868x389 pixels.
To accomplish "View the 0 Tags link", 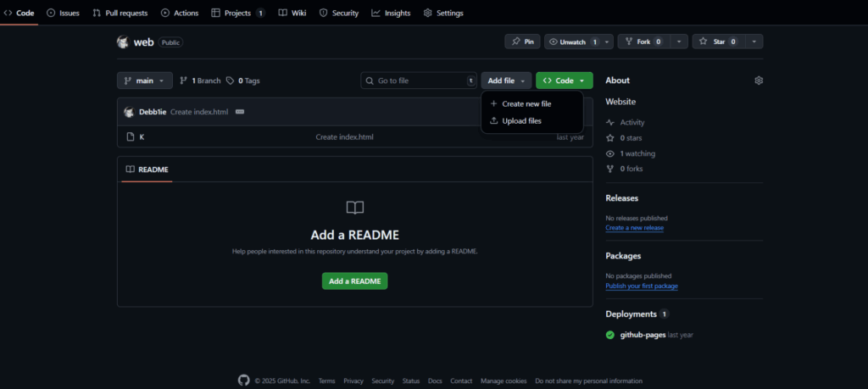I will tap(243, 81).
